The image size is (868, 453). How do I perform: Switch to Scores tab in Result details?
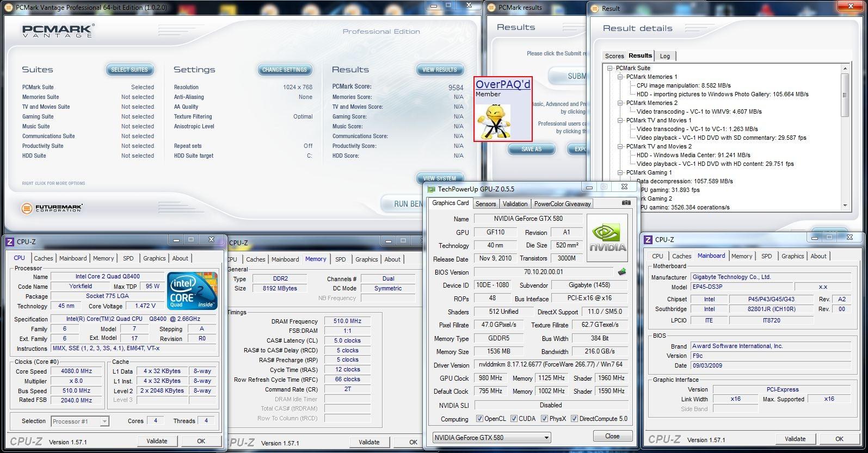click(x=614, y=56)
